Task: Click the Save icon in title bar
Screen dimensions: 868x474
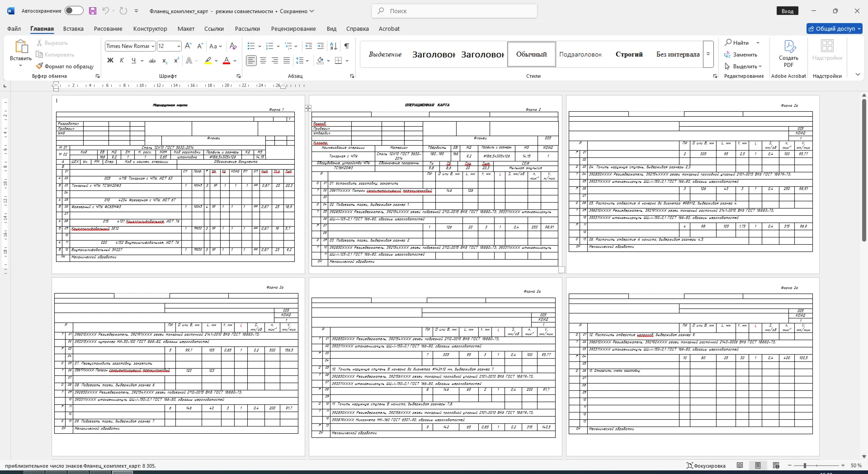Action: pos(93,11)
